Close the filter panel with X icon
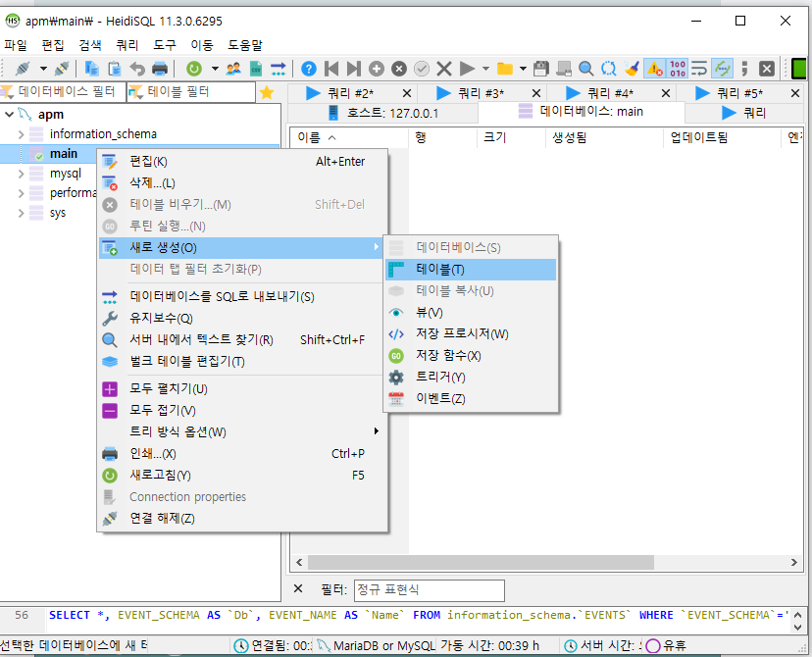Image resolution: width=812 pixels, height=657 pixels. coord(298,588)
